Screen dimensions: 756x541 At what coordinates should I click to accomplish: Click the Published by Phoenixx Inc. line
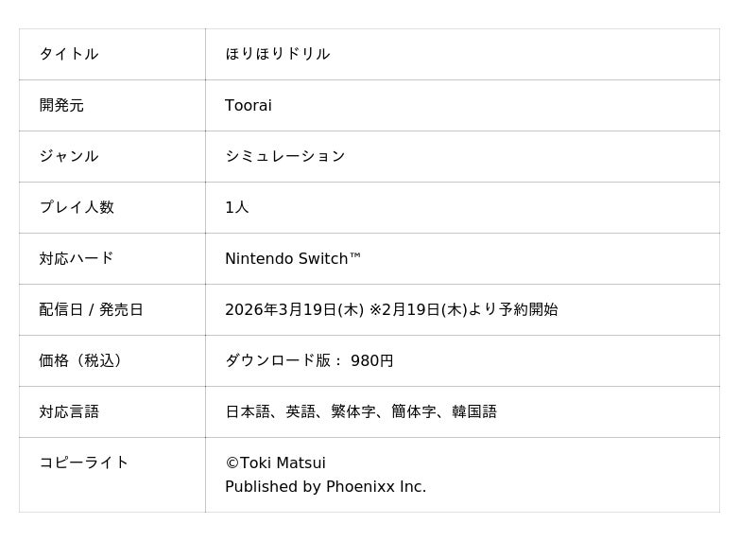click(x=325, y=487)
